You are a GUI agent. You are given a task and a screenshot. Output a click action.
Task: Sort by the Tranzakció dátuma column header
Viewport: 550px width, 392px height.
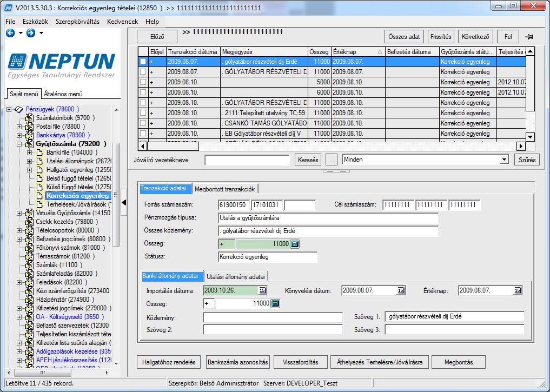point(193,52)
